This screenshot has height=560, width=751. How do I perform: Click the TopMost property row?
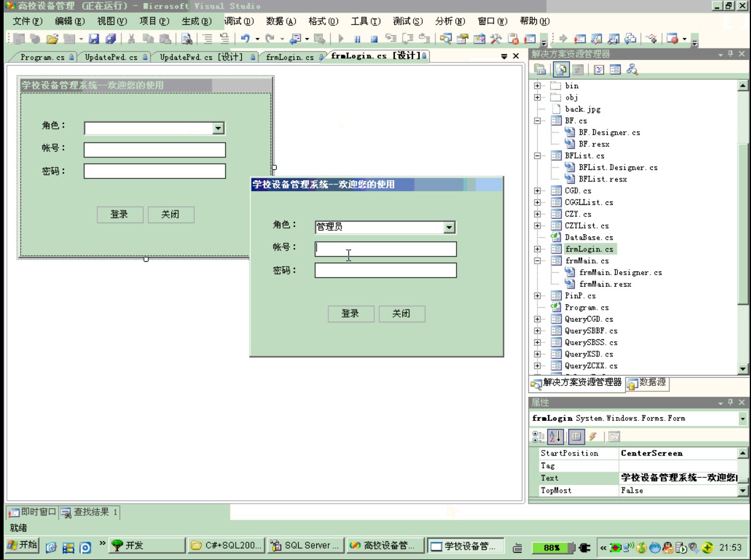tap(638, 490)
